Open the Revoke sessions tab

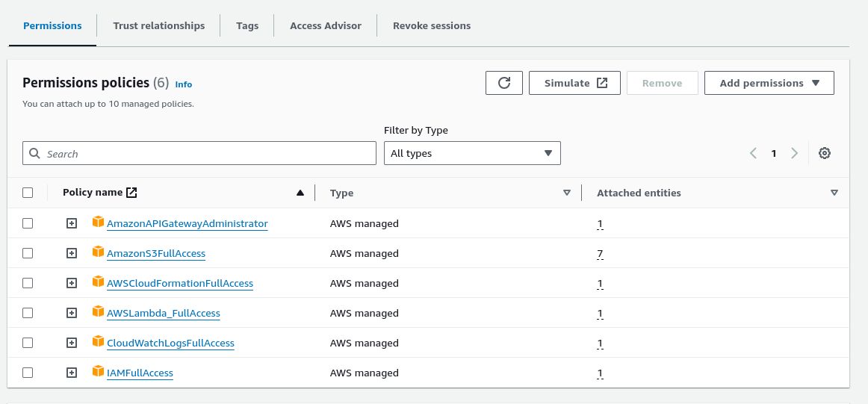coord(432,26)
